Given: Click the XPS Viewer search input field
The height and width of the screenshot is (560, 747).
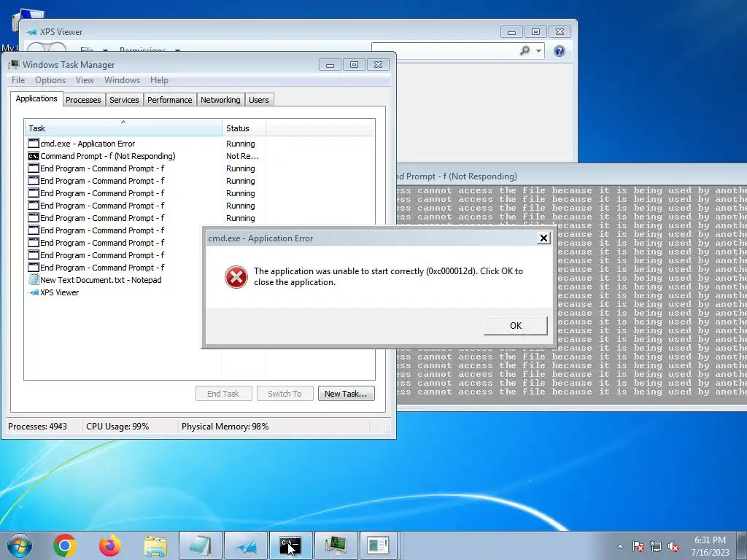Looking at the screenshot, I should (x=446, y=50).
